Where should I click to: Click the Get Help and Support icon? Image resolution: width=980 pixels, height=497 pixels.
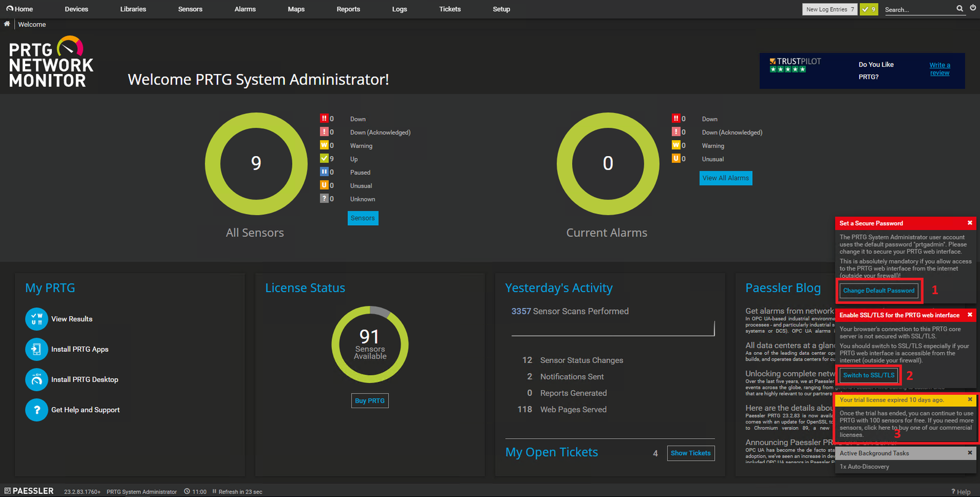tap(36, 410)
